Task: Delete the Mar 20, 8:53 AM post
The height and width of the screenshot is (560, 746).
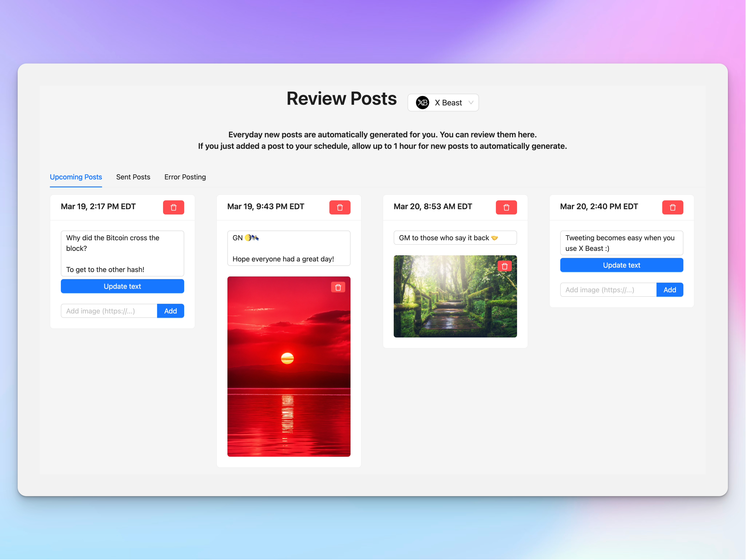Action: (x=506, y=207)
